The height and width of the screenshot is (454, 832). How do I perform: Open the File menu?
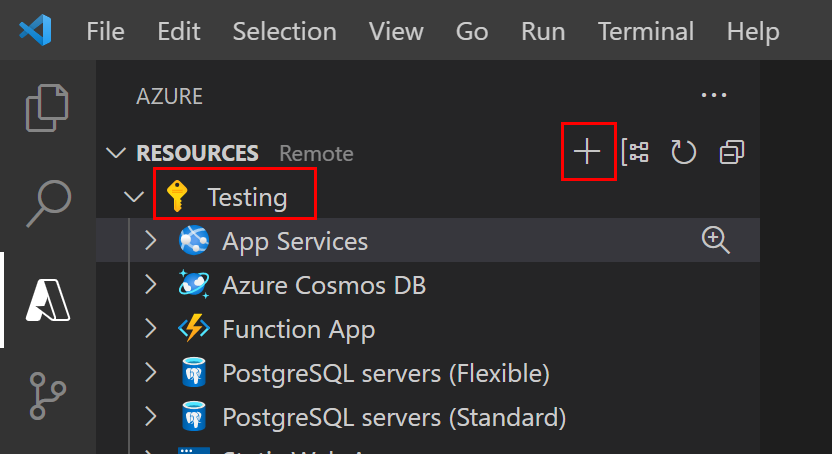(x=105, y=31)
